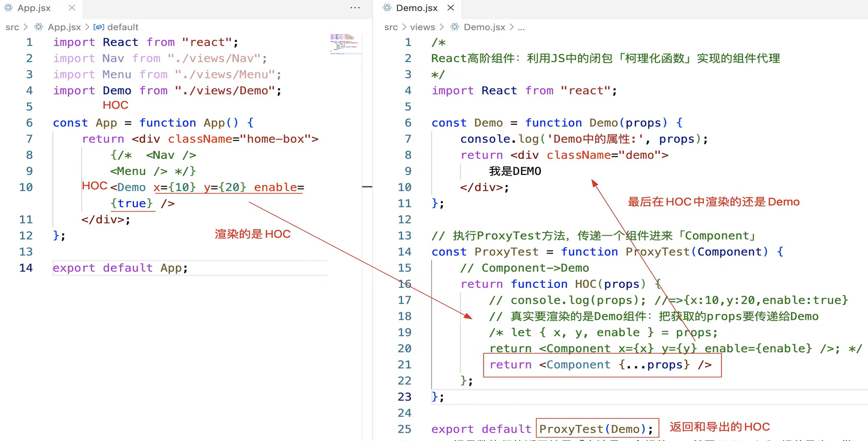This screenshot has height=441, width=868.
Task: Click className="home-box" attribute
Action: tap(239, 139)
